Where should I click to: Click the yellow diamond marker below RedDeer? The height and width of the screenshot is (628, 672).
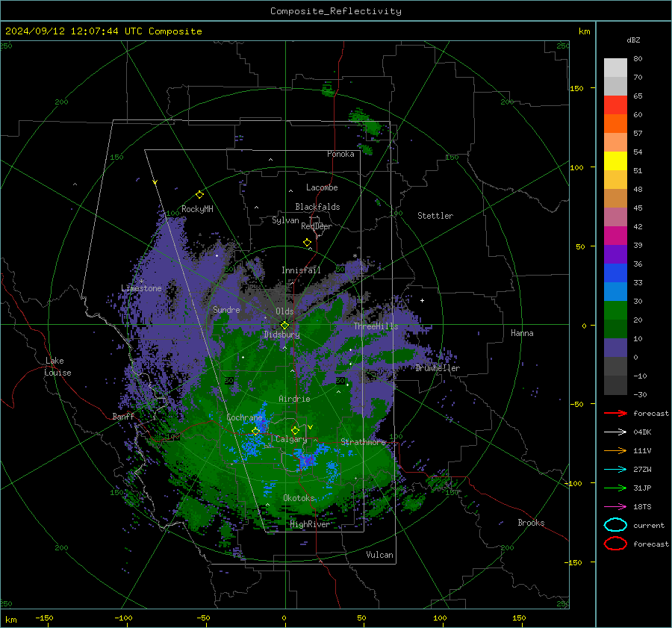pyautogui.click(x=307, y=243)
